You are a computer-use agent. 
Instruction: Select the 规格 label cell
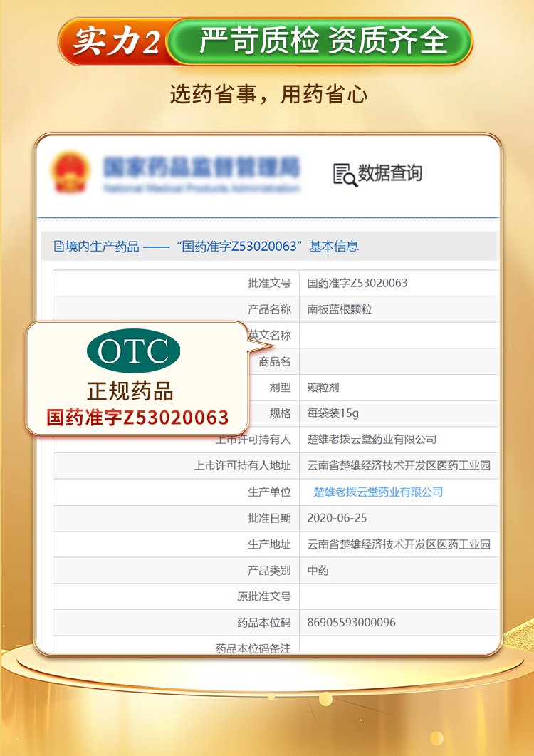pos(280,413)
